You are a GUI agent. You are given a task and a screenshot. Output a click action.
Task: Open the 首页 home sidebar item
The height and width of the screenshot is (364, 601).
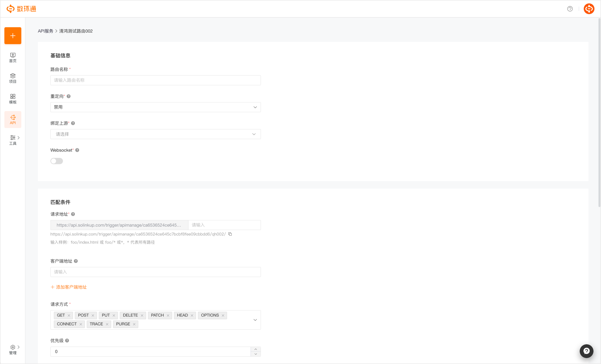[13, 58]
